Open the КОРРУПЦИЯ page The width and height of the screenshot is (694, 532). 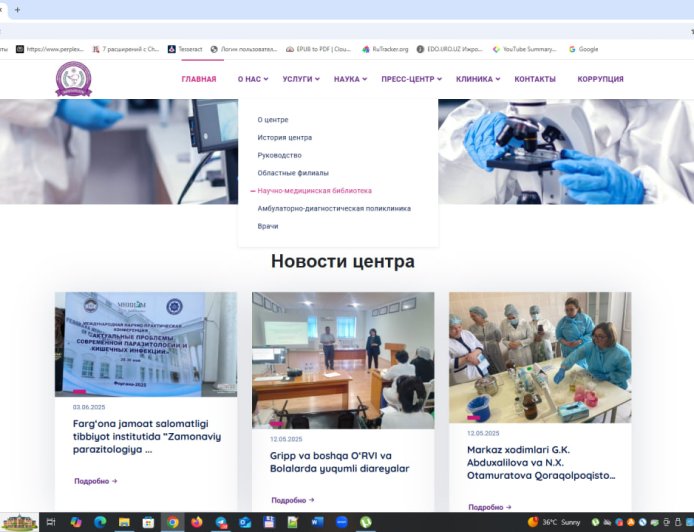[600, 79]
